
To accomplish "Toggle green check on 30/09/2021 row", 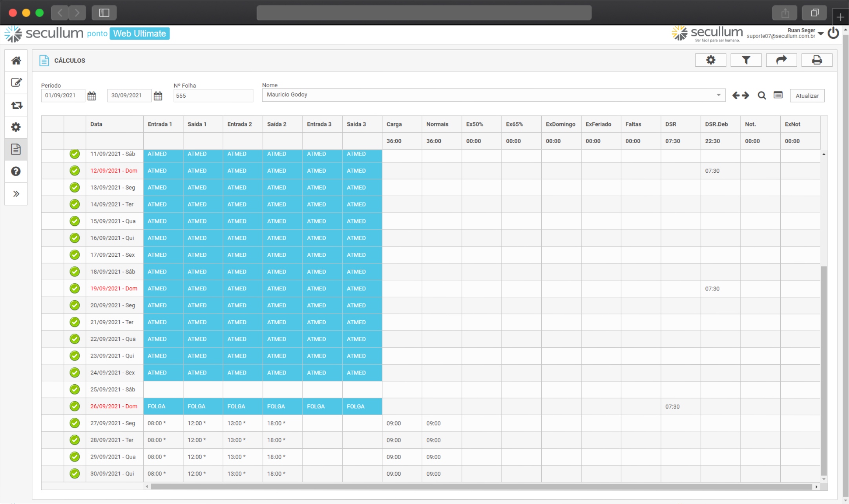I will (x=75, y=474).
